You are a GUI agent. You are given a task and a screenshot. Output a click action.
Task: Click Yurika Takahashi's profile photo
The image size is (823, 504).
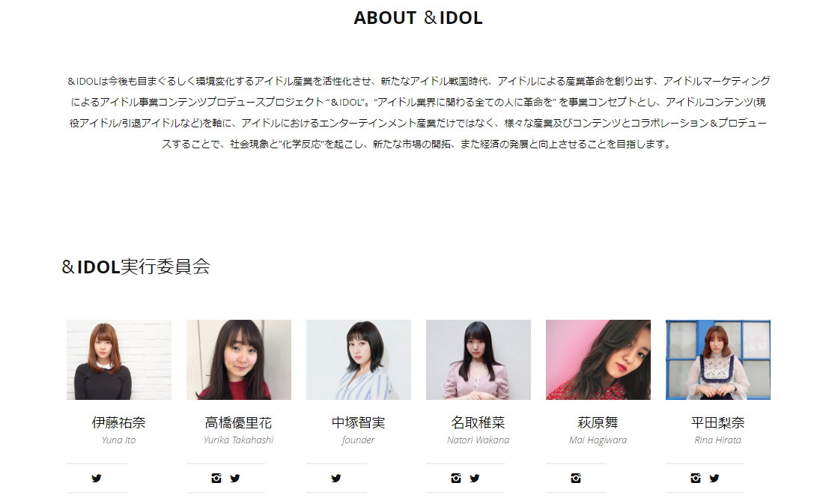[239, 359]
